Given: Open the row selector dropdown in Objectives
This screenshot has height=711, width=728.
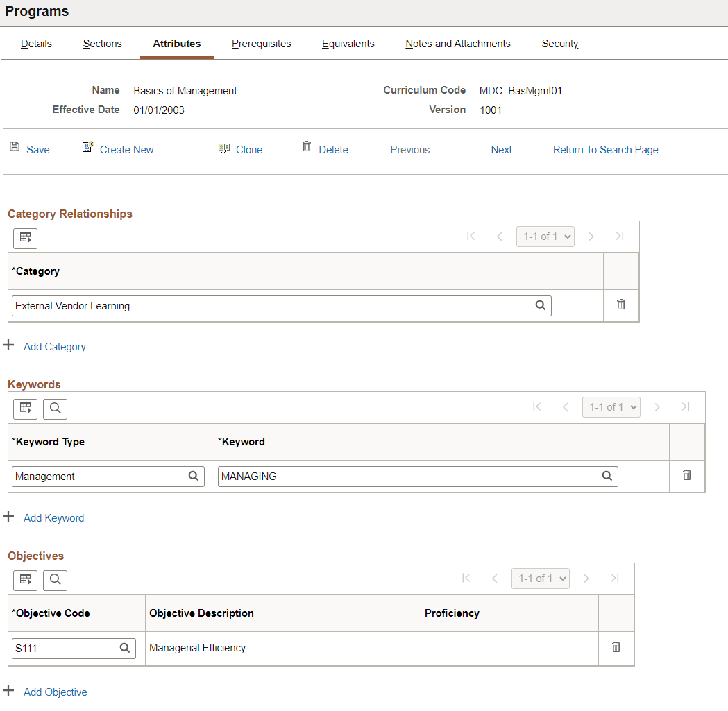Looking at the screenshot, I should 540,578.
